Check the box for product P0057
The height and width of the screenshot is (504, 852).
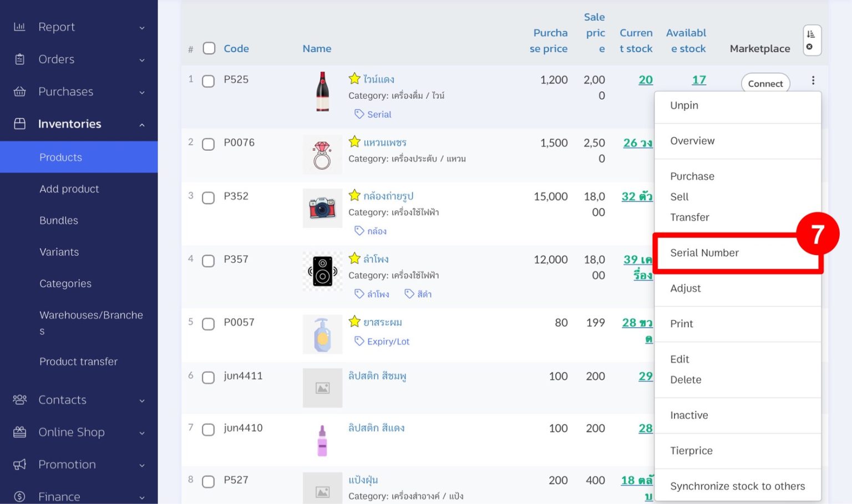(x=208, y=324)
